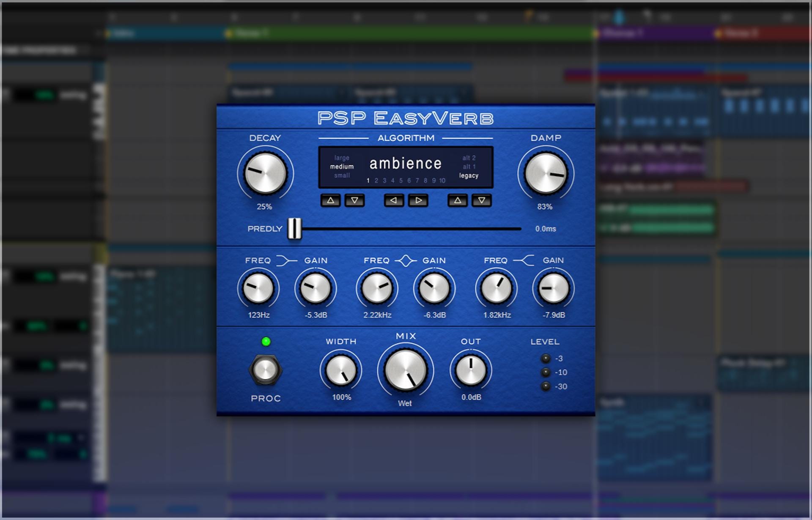Click the DECAY knob
This screenshot has height=520, width=812.
[x=265, y=173]
